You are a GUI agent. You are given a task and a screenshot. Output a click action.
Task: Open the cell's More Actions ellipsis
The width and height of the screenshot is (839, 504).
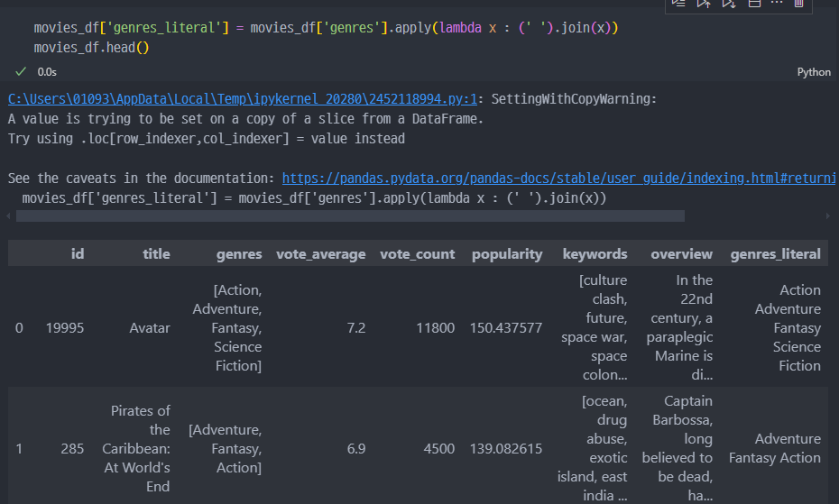coord(777,4)
